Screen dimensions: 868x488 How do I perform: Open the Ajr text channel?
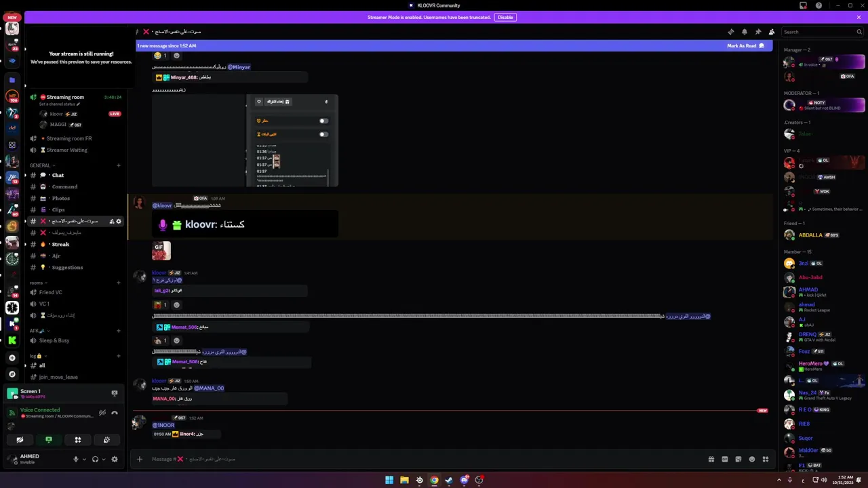coord(75,256)
